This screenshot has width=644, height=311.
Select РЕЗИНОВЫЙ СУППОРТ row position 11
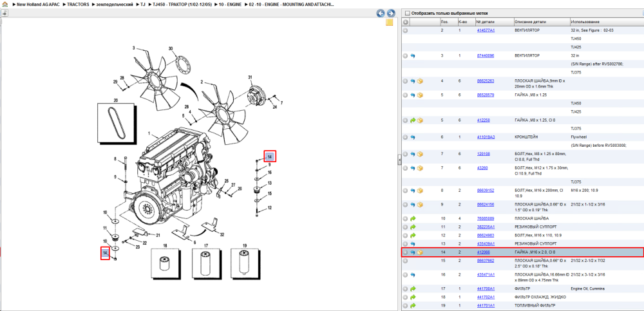pos(522,227)
